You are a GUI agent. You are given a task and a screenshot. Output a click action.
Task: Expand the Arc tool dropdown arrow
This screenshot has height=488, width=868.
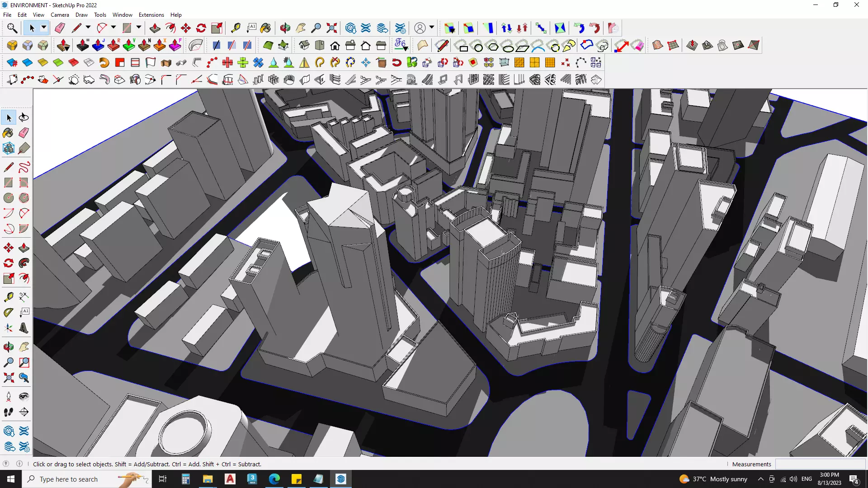(x=113, y=28)
